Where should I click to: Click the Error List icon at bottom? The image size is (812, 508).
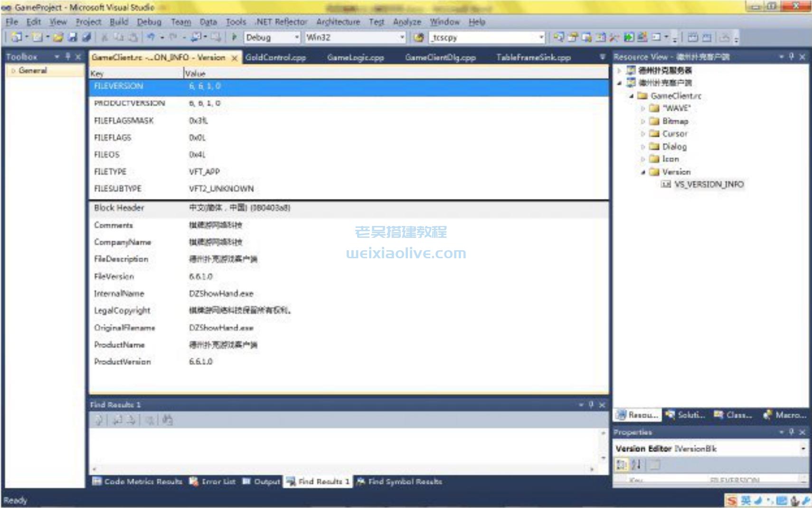tap(194, 481)
